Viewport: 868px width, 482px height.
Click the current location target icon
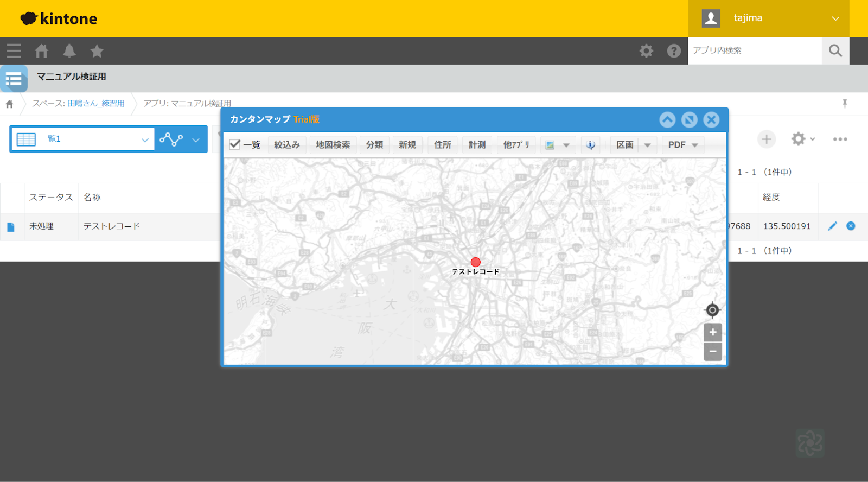point(712,310)
